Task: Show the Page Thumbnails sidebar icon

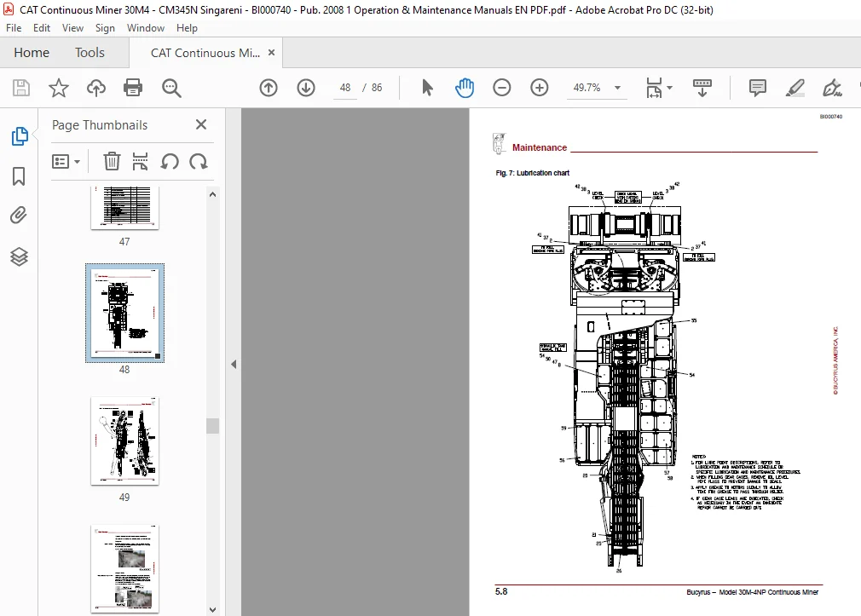Action: click(x=20, y=136)
